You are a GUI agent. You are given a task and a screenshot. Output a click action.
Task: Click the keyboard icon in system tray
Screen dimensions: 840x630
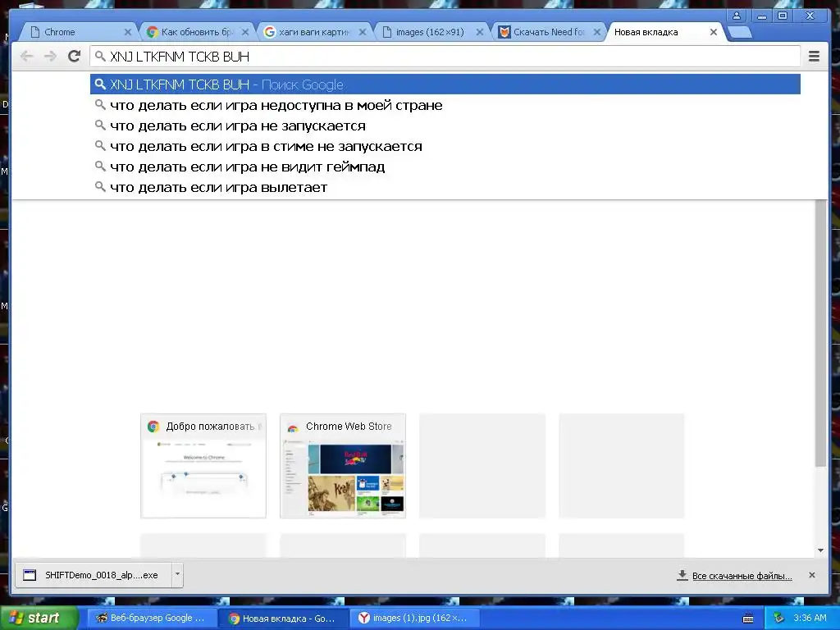748,619
